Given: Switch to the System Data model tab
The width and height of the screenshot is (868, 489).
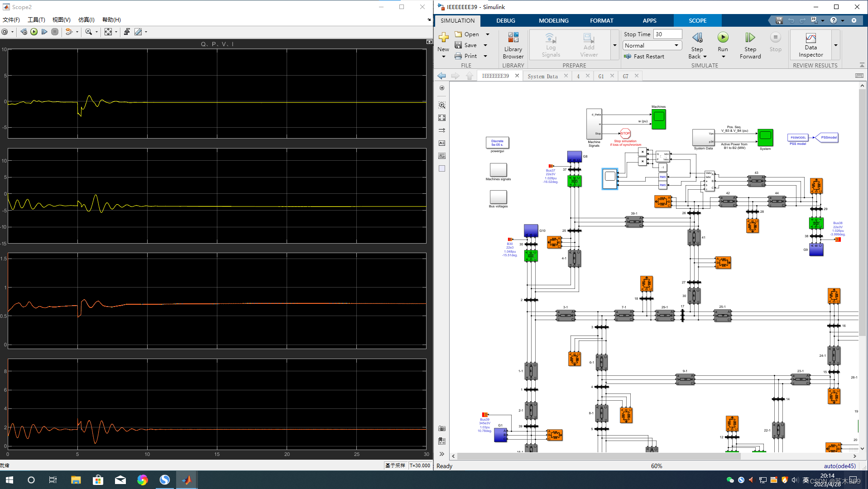Looking at the screenshot, I should (x=542, y=76).
